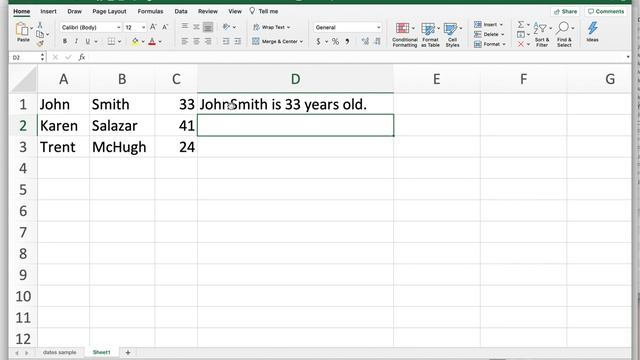Viewport: 640px width, 360px height.
Task: Align cell text left
Action: 185,41
